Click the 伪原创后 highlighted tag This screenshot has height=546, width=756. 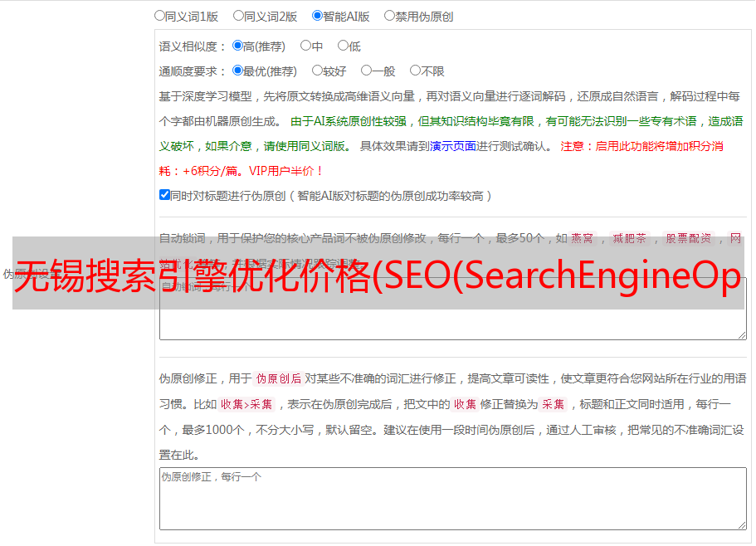pos(279,378)
